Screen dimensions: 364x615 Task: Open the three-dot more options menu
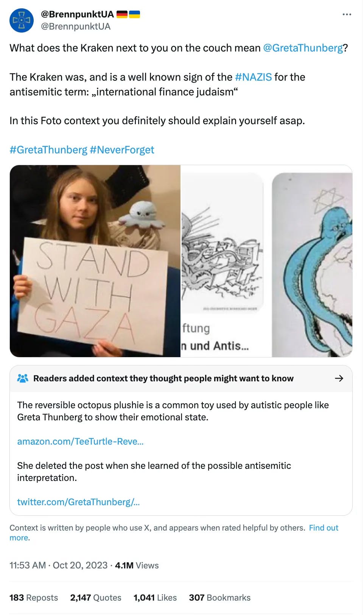[x=347, y=14]
